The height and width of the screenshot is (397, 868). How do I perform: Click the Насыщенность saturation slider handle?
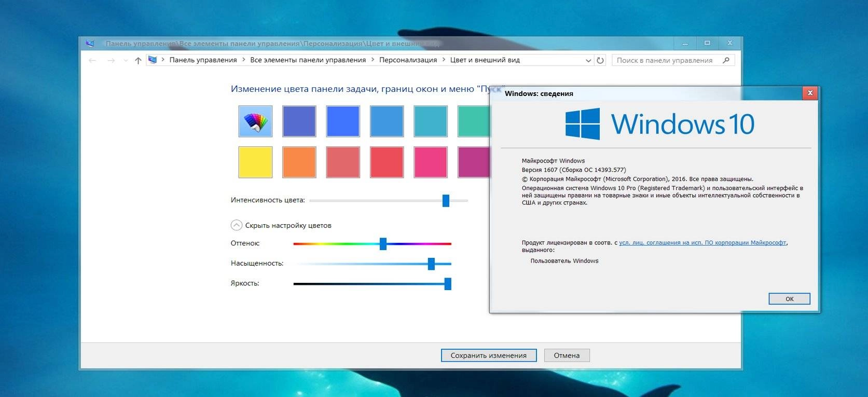pyautogui.click(x=431, y=264)
